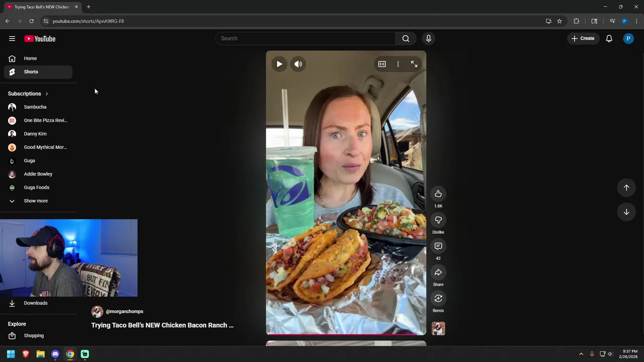Share the Short

(x=438, y=272)
